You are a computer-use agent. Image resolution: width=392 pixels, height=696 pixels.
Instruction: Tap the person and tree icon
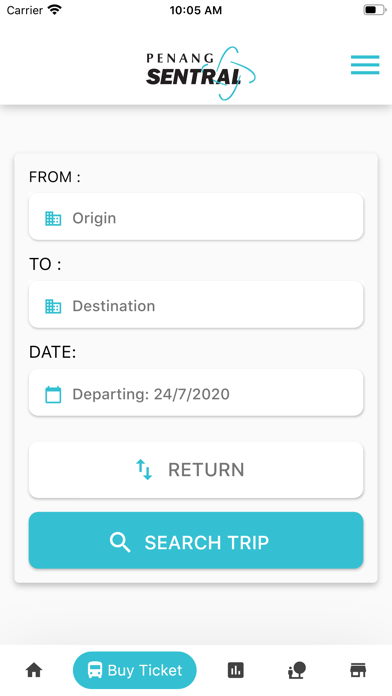(x=297, y=670)
